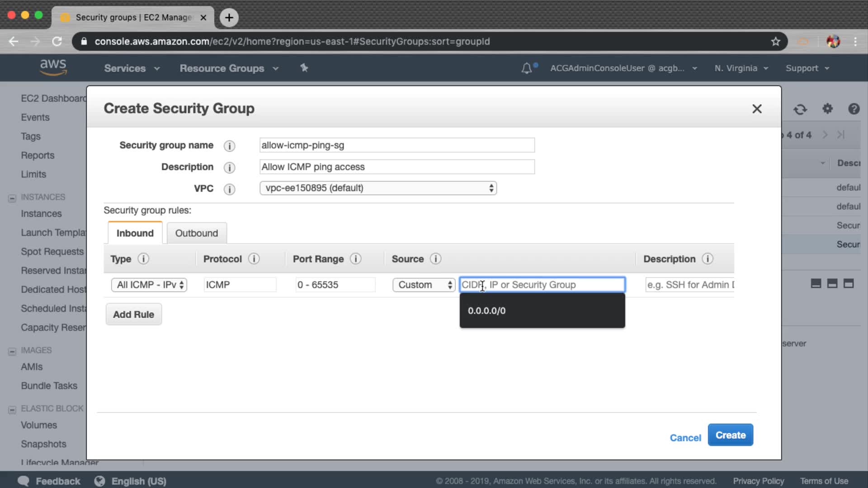Click the pin star icon in AWS navbar

[x=304, y=68]
